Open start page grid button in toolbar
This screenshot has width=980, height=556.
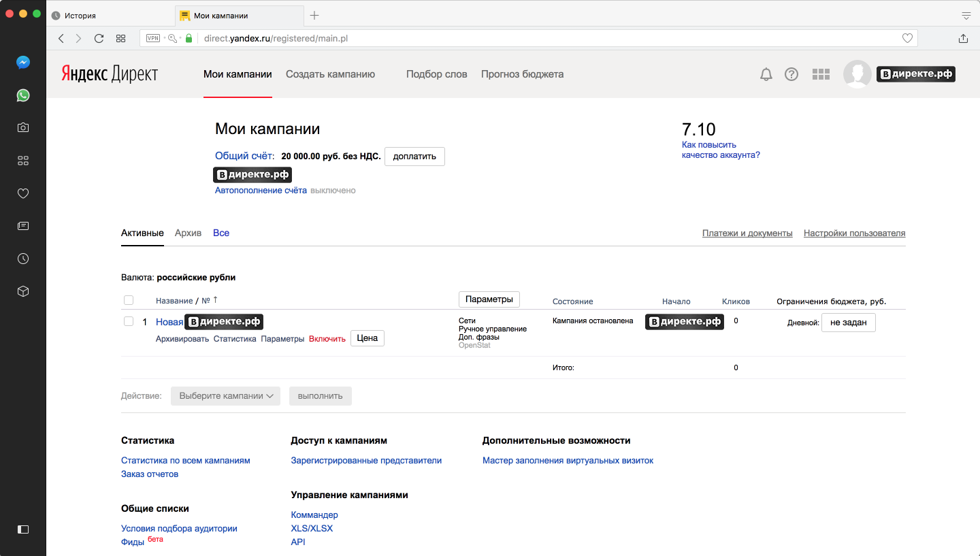(x=120, y=39)
